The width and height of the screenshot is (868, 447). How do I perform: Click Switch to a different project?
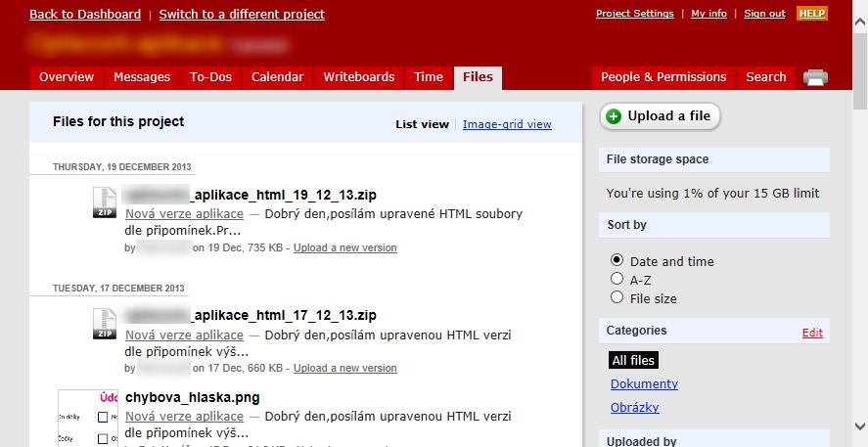(242, 15)
